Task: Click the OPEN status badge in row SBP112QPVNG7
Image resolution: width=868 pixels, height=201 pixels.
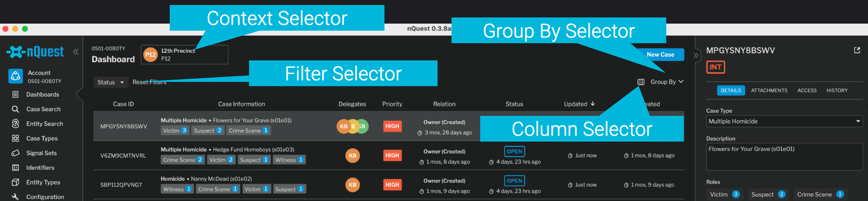Action: 514,181
